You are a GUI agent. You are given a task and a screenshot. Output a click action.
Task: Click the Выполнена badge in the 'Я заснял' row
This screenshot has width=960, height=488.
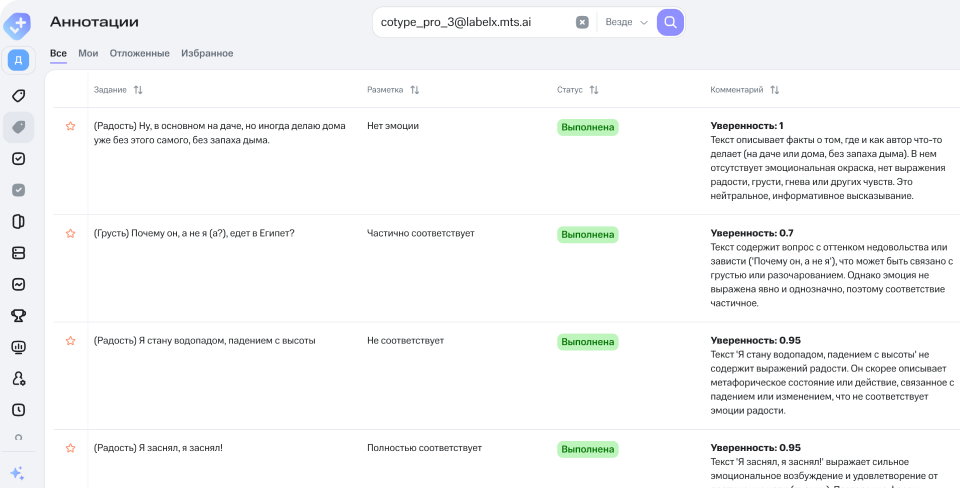(588, 449)
